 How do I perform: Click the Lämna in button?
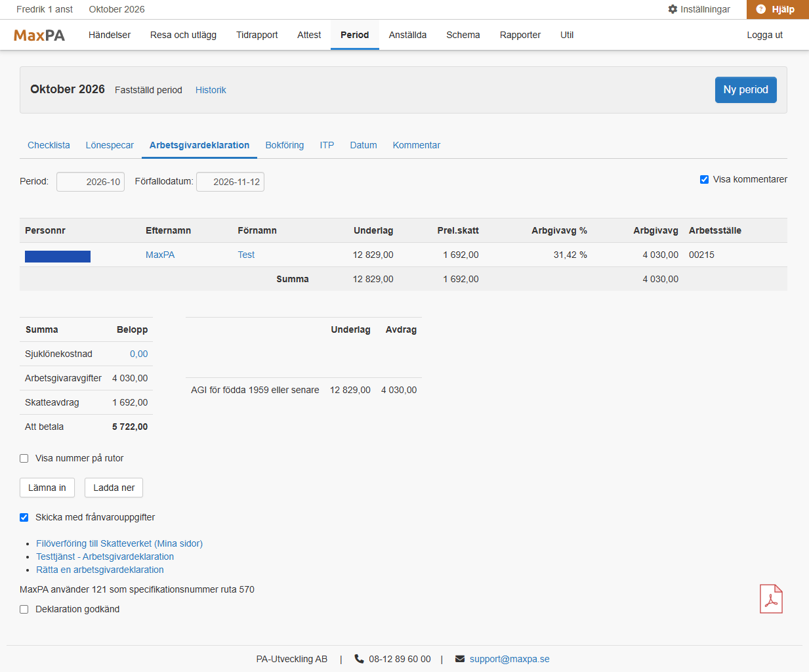[47, 488]
